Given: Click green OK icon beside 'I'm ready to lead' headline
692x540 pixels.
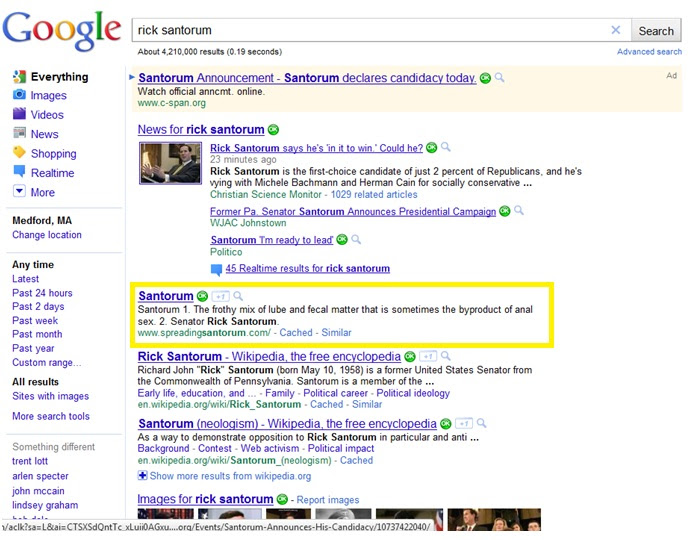Looking at the screenshot, I should tap(342, 240).
